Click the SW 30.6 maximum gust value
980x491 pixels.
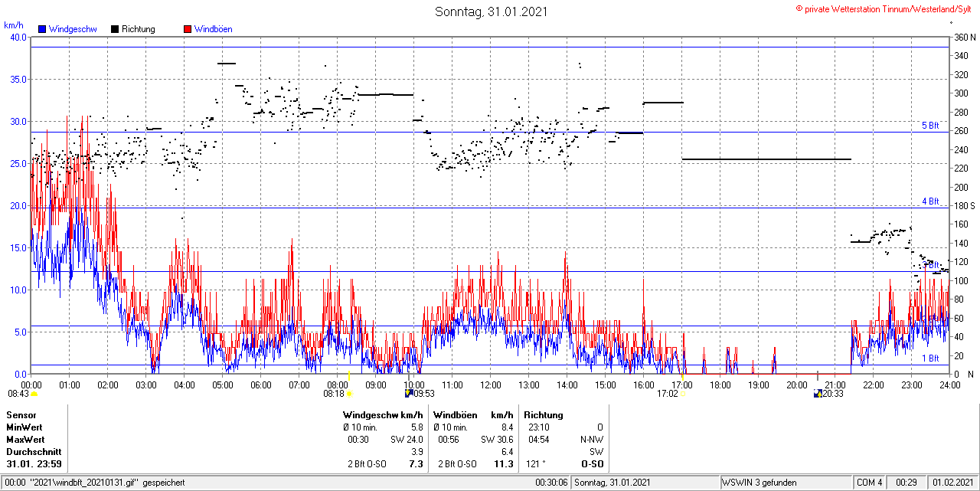[497, 440]
